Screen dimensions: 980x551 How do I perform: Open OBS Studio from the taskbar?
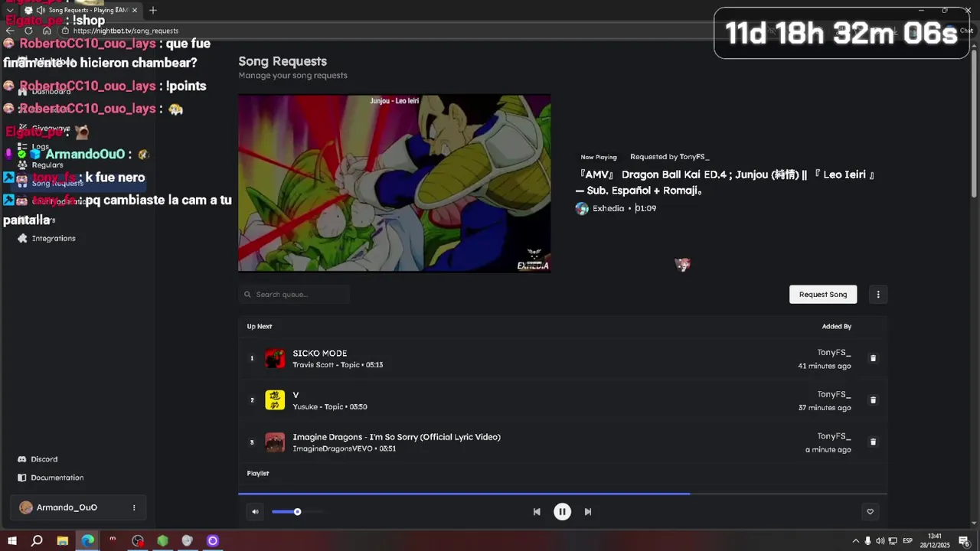(138, 541)
